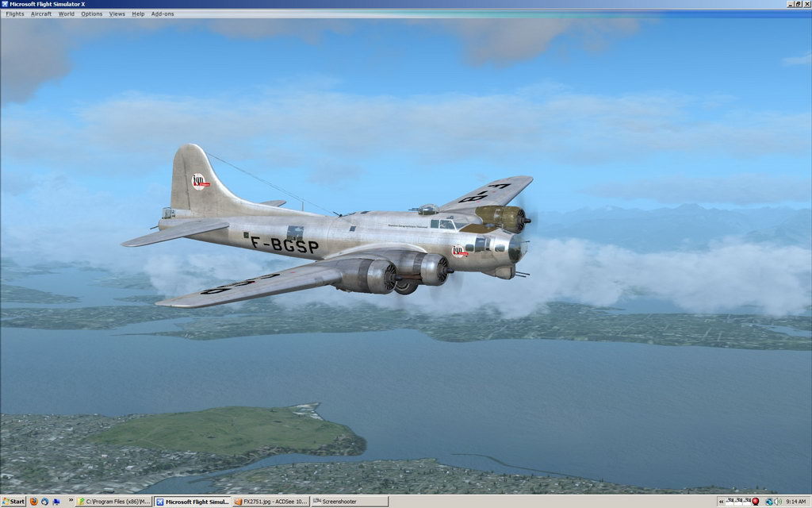Minimize the Flight Simulator X window

[x=791, y=4]
